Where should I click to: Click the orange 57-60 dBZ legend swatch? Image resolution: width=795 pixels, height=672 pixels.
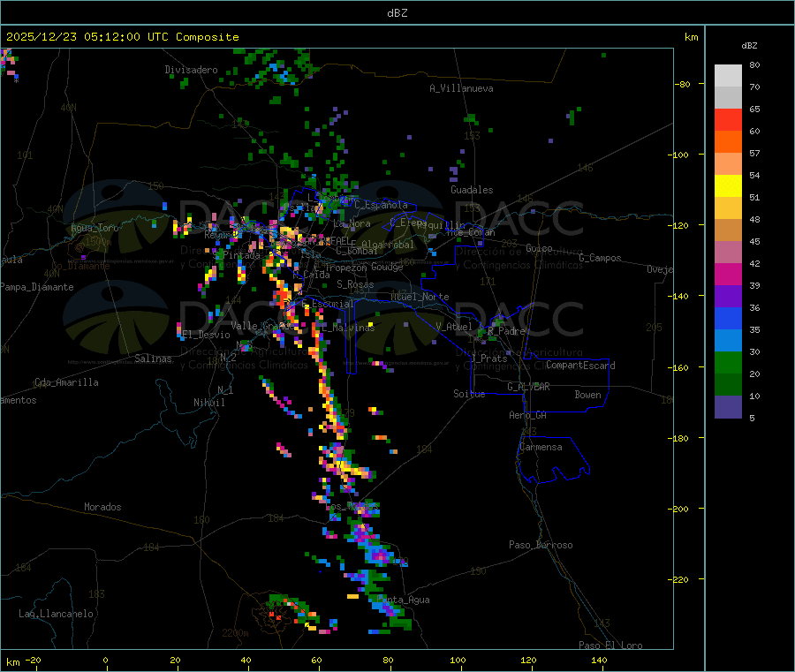pos(728,142)
